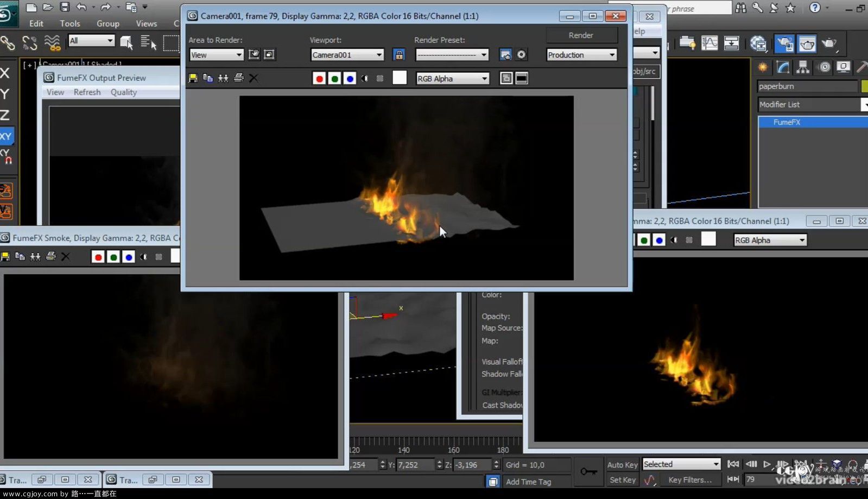This screenshot has width=868, height=499.
Task: Toggle UI overlay button in Camera001 window
Action: (506, 79)
